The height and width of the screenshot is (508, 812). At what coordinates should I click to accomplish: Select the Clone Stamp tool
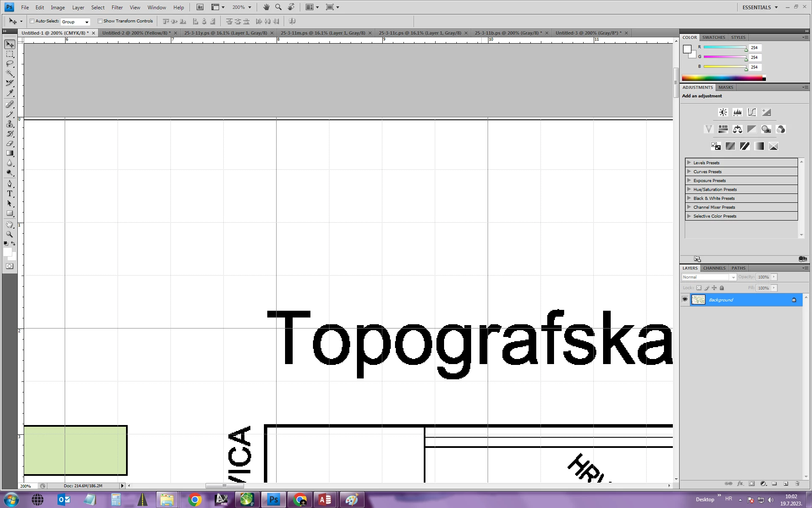10,124
